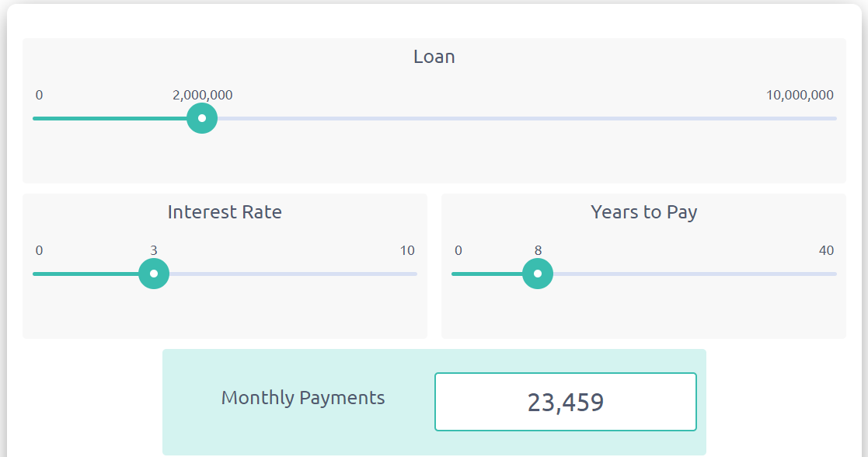Click the Interest Rate heading text
The height and width of the screenshot is (457, 868).
coord(225,212)
